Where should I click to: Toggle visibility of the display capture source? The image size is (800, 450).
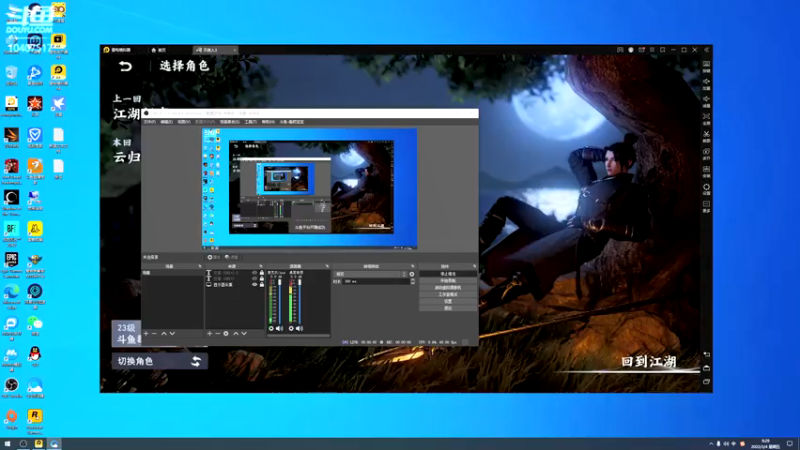(x=255, y=284)
